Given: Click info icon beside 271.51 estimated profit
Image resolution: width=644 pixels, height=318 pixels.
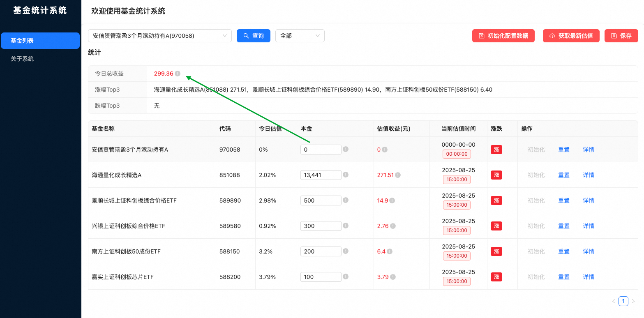Looking at the screenshot, I should pos(398,175).
